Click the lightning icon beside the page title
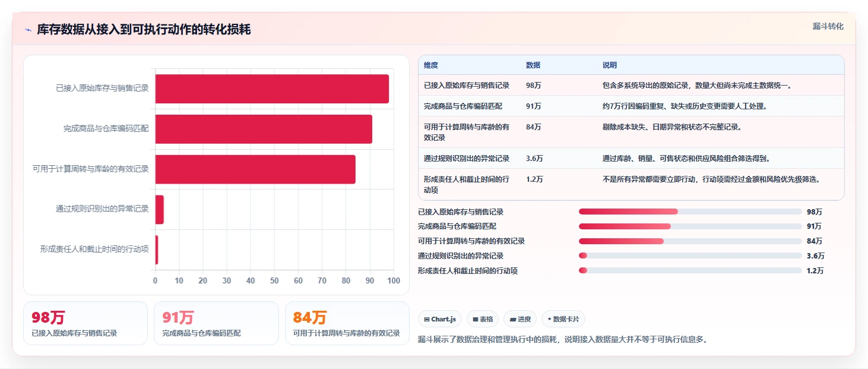Image resolution: width=868 pixels, height=369 pixels. (x=28, y=30)
